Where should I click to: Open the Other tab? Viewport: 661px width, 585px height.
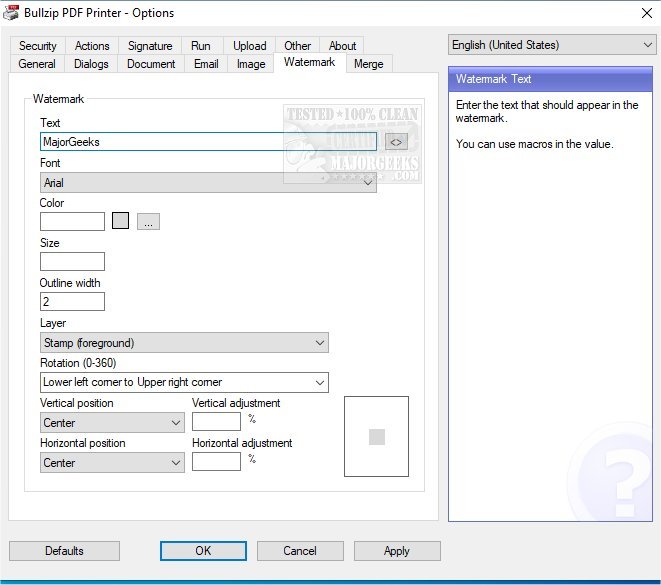(298, 46)
